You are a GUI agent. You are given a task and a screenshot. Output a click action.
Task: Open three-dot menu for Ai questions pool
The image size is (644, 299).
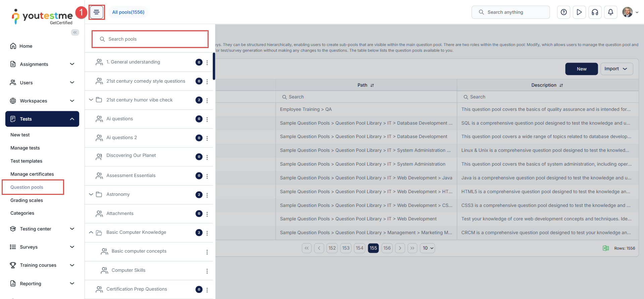click(207, 119)
